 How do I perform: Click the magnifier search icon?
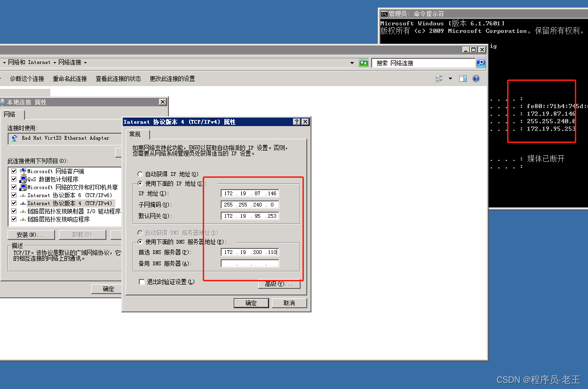point(480,63)
